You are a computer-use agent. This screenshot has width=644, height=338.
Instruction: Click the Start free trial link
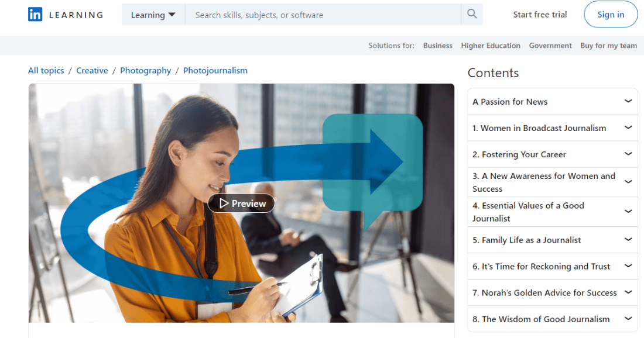tap(540, 15)
